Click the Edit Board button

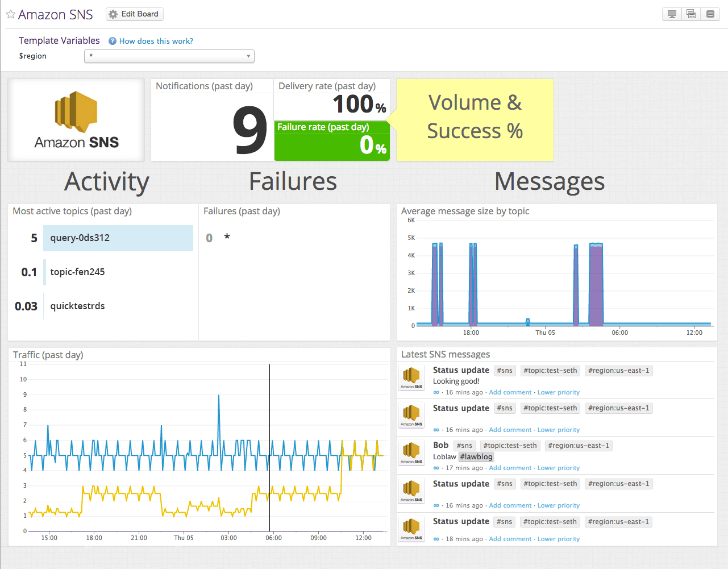[x=134, y=14]
